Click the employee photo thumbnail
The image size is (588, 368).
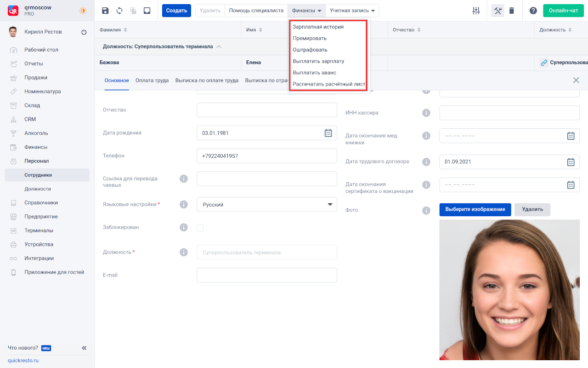509,290
